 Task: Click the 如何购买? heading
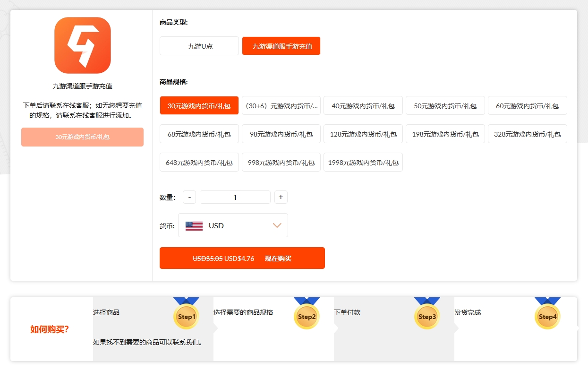50,329
